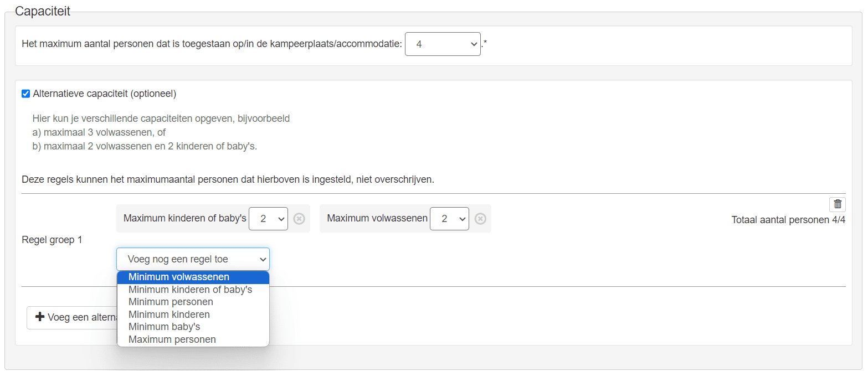Image resolution: width=868 pixels, height=371 pixels.
Task: Open the Maximum volwassenen value dropdown
Action: coord(449,219)
